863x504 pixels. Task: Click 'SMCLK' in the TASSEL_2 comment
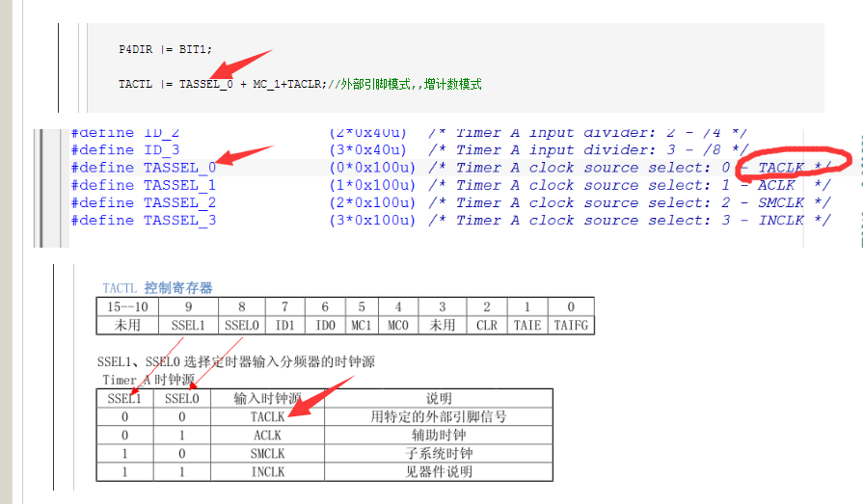tap(781, 203)
